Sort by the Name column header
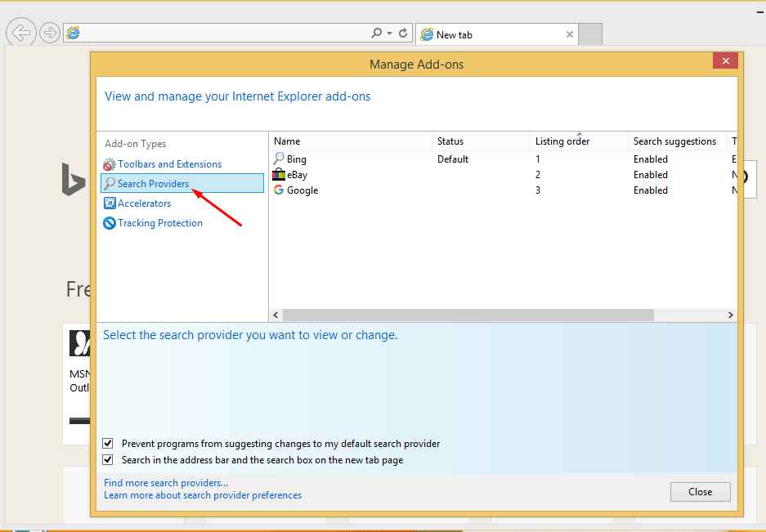 pyautogui.click(x=350, y=141)
